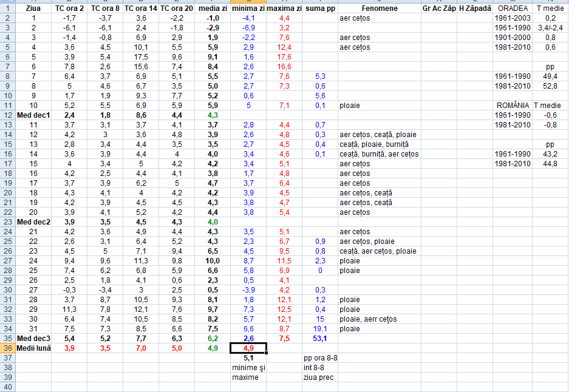This screenshot has height=392, width=583.
Task: Select the 'pp ora 8-8' cell
Action: point(320,358)
